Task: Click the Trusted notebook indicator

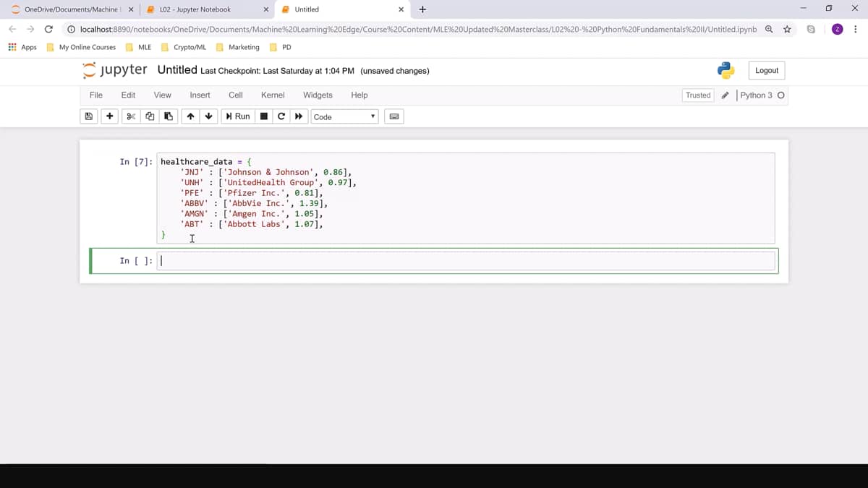Action: pos(698,95)
